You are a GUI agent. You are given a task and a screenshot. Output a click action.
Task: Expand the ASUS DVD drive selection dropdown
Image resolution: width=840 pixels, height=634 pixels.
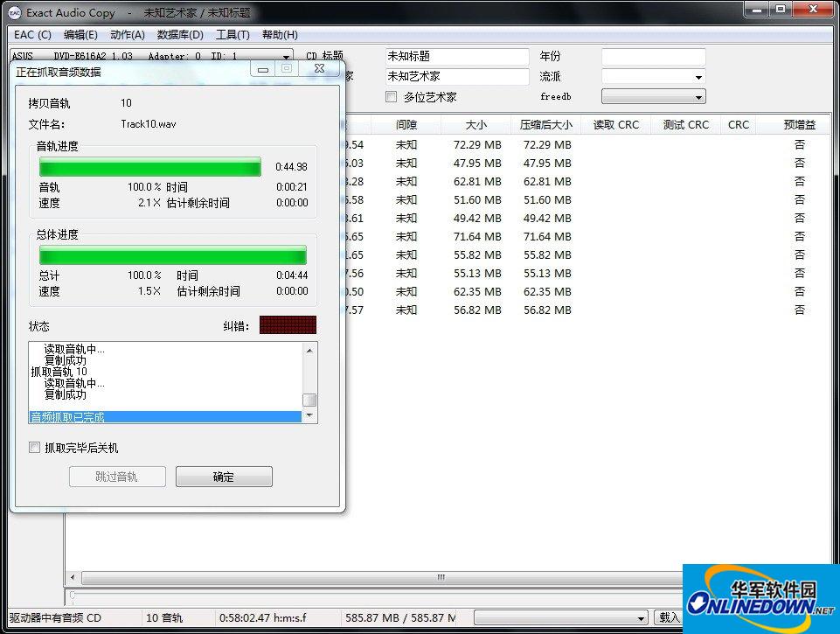(x=287, y=57)
